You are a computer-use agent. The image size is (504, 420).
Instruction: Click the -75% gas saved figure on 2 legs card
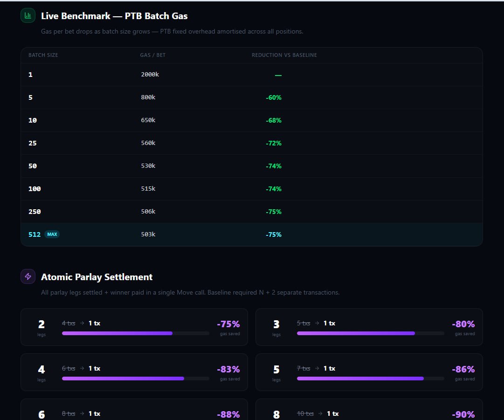coord(228,324)
